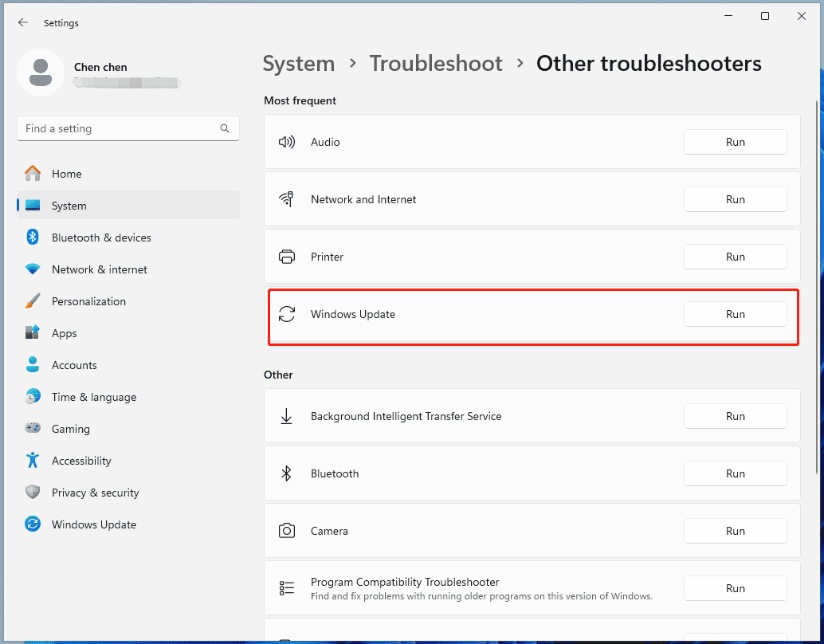The width and height of the screenshot is (824, 644).
Task: Select the Printer icon
Action: click(x=287, y=257)
